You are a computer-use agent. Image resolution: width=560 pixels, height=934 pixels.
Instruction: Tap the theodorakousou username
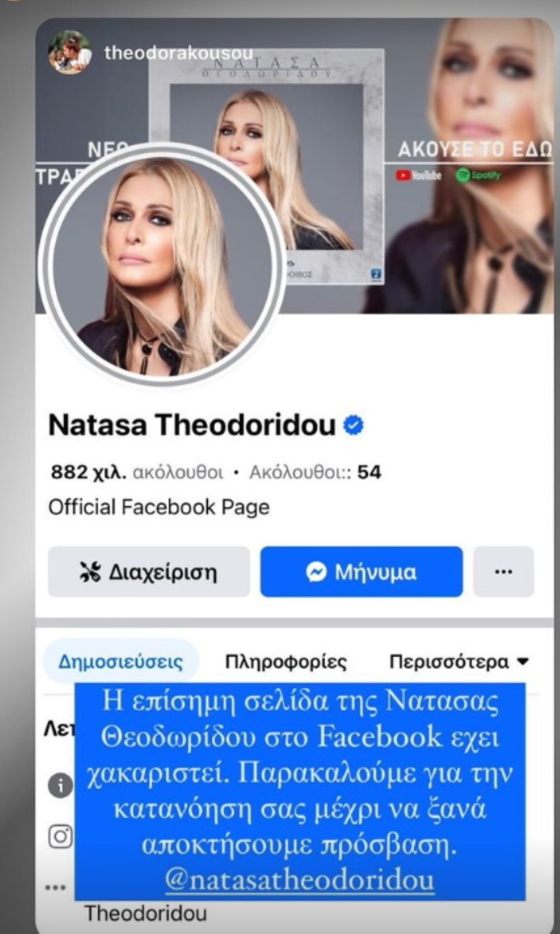click(x=179, y=53)
